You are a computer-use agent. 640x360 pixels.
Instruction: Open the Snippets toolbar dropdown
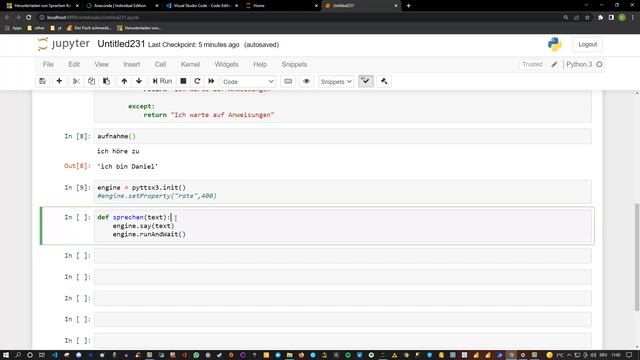(336, 82)
